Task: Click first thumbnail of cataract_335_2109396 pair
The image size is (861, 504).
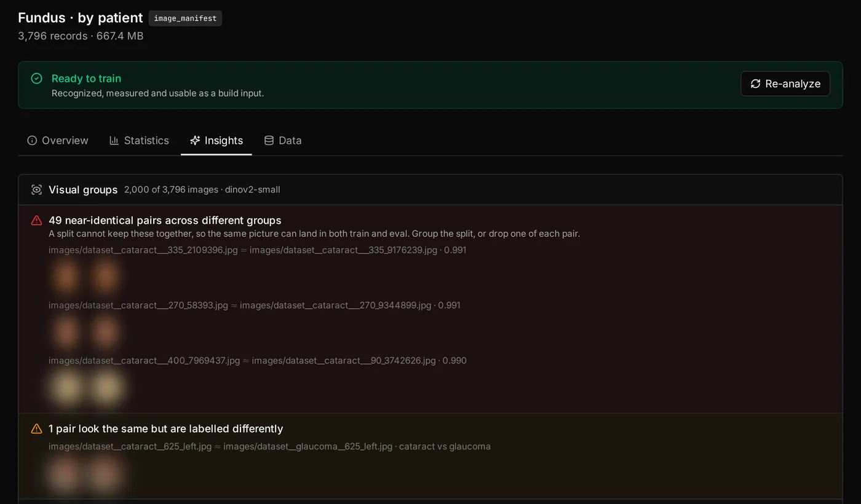Action: [66, 277]
